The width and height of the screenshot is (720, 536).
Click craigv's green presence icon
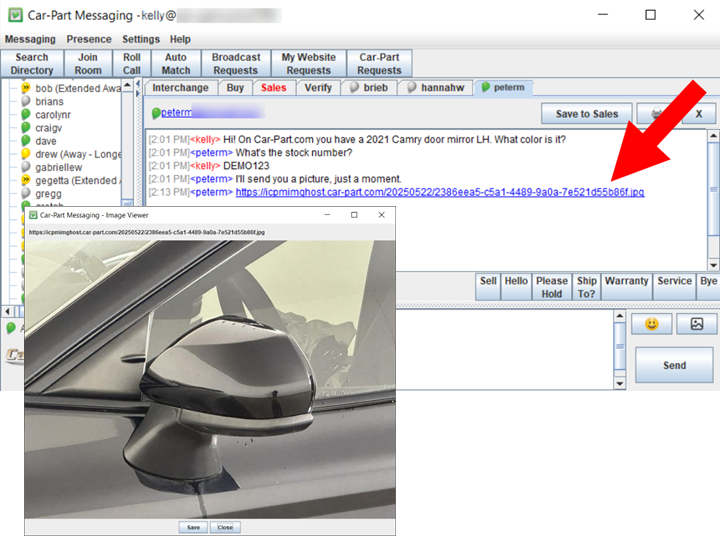(x=26, y=127)
